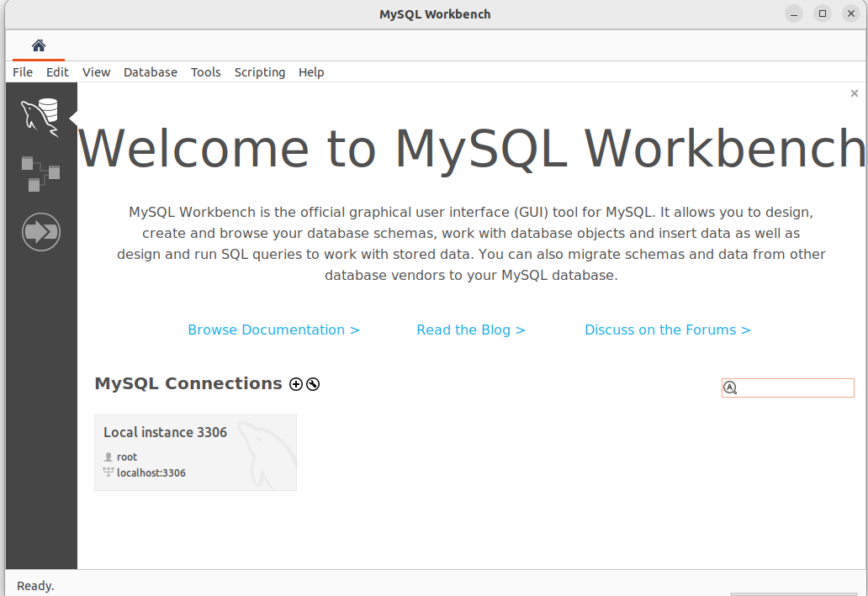The height and width of the screenshot is (596, 868).
Task: Open the File menu
Action: click(x=22, y=72)
